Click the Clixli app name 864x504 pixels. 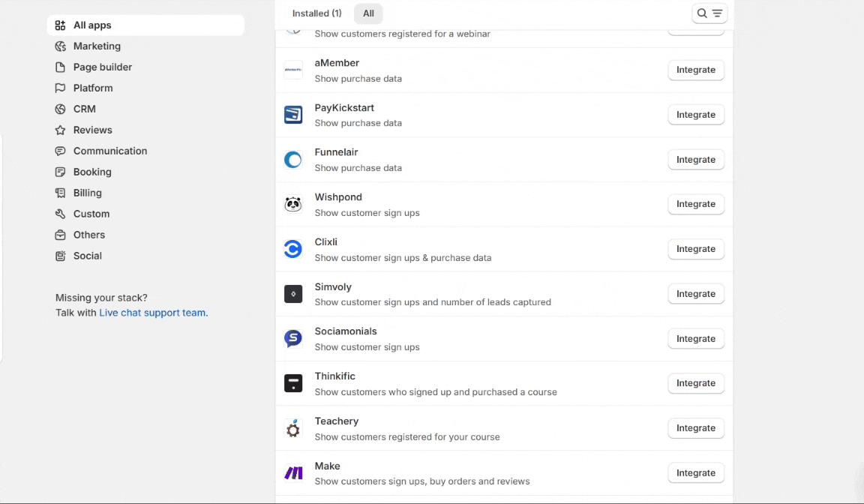[x=325, y=241]
